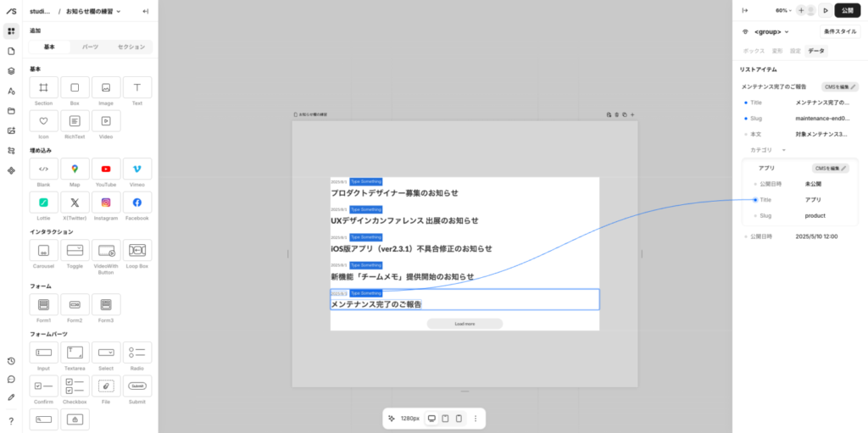Click the 公開 publish button
Viewport: 868px width, 433px height.
848,10
